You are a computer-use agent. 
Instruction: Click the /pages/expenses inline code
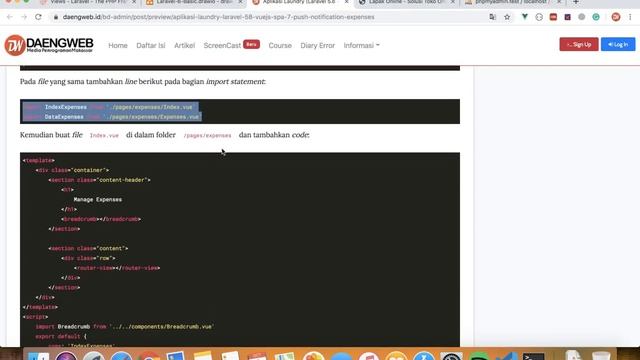(x=207, y=136)
